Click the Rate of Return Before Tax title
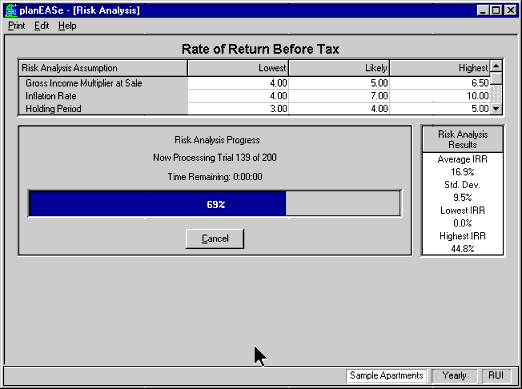This screenshot has height=389, width=522. point(260,49)
